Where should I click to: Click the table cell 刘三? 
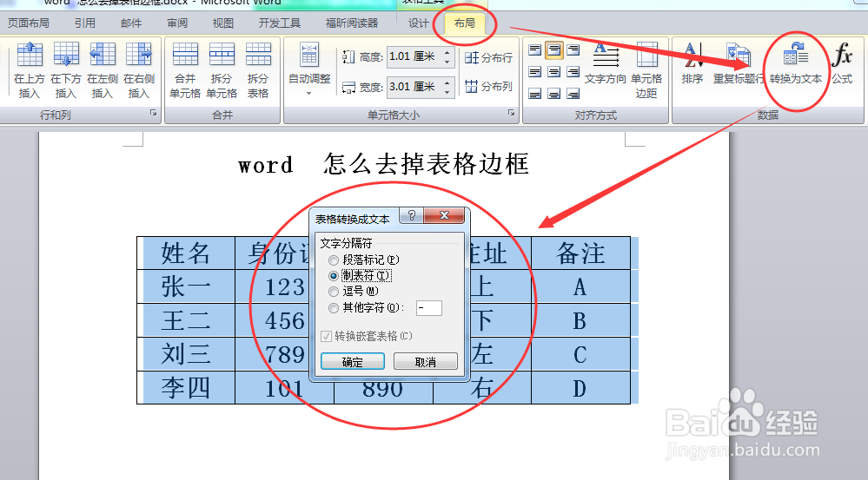[186, 354]
